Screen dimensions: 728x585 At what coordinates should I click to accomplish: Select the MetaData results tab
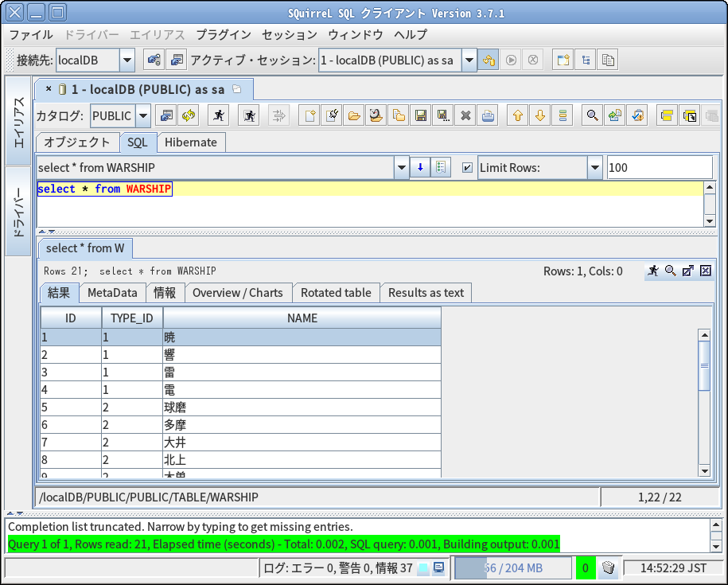click(x=112, y=293)
